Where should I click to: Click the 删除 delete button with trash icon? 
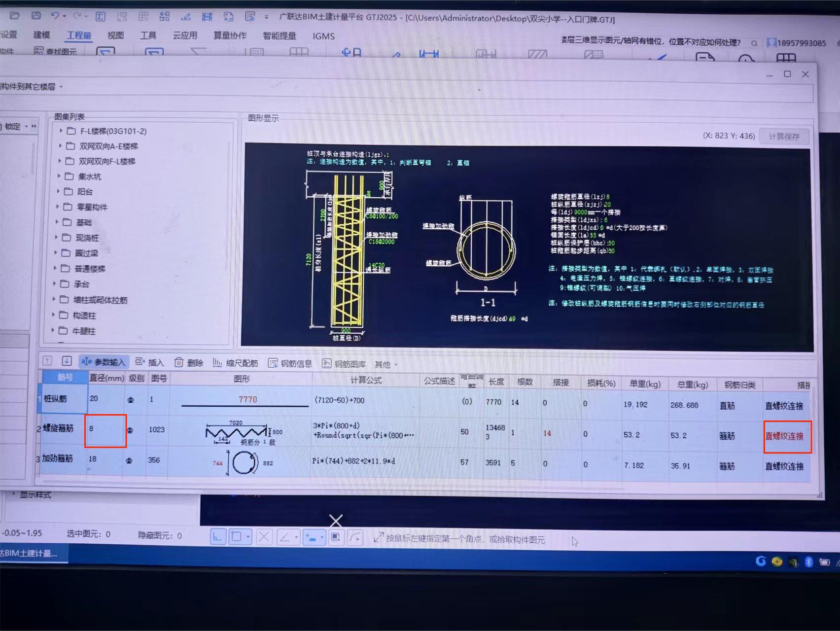coord(189,363)
